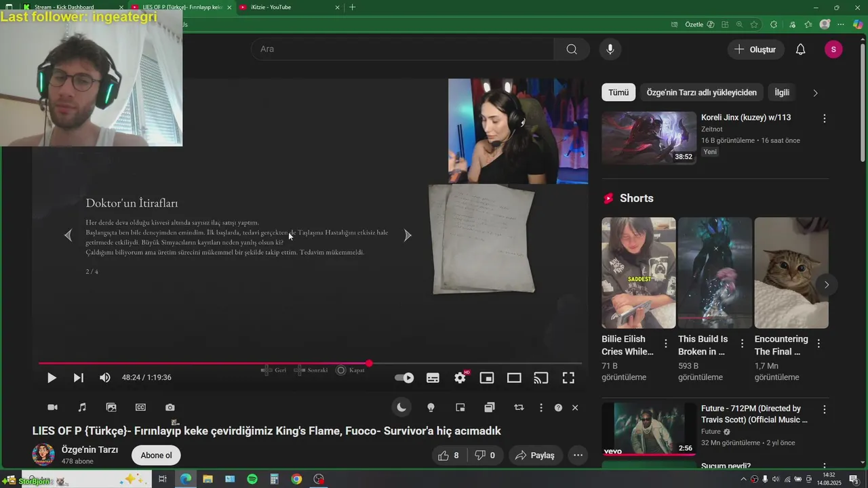Click the video camera extension icon

[52, 407]
